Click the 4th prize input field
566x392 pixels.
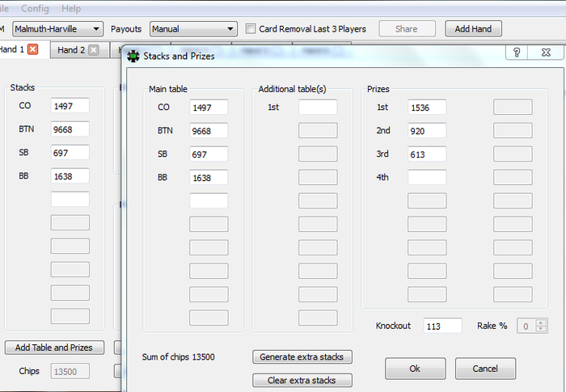(427, 177)
